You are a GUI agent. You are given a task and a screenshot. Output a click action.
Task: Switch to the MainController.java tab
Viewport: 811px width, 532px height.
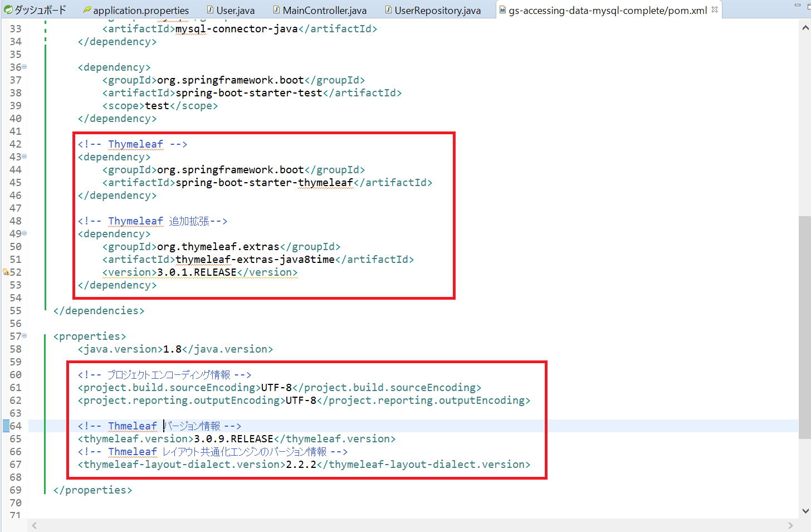[324, 11]
